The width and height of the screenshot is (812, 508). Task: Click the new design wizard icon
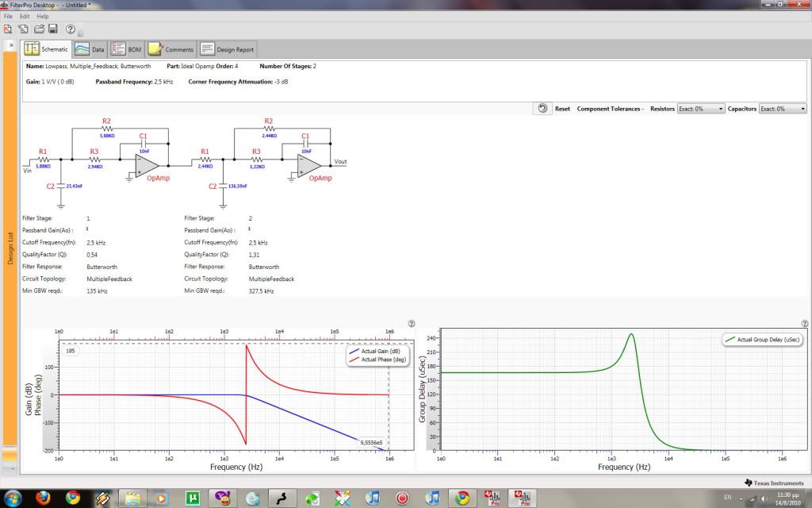(8, 29)
